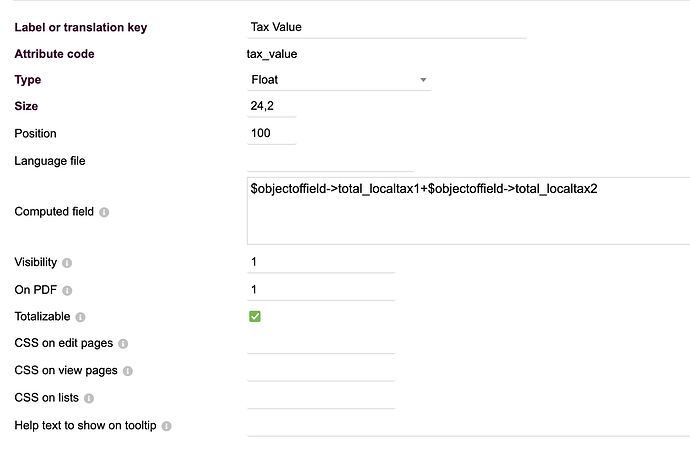Click the Label or translation key field
690x451 pixels.
(386, 27)
